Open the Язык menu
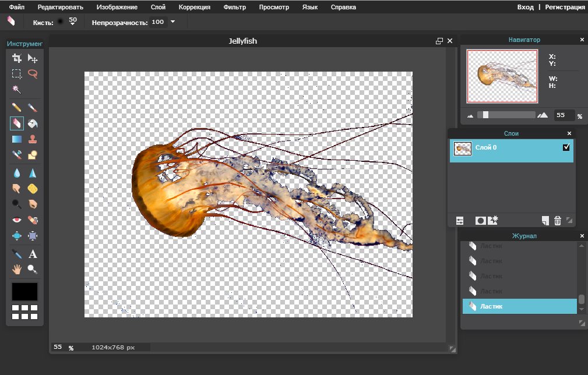 pyautogui.click(x=310, y=7)
